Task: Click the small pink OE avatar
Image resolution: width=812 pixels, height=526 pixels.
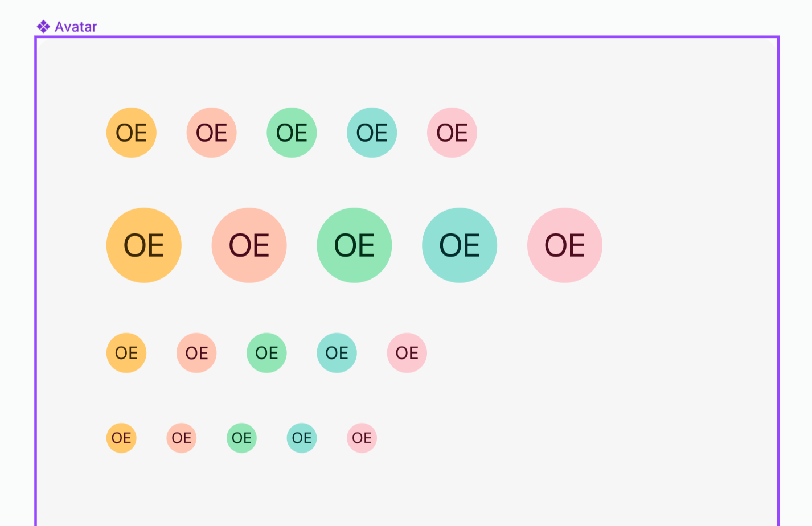Action: click(406, 353)
